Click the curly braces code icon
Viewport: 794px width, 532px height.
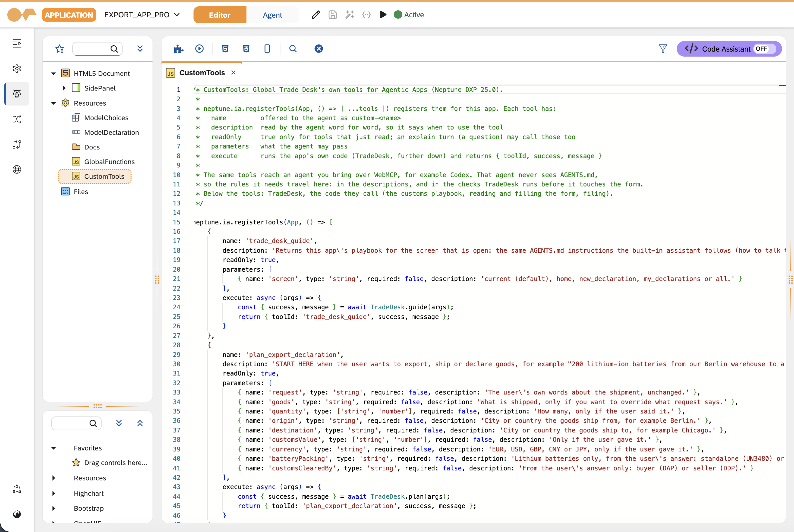pos(366,15)
